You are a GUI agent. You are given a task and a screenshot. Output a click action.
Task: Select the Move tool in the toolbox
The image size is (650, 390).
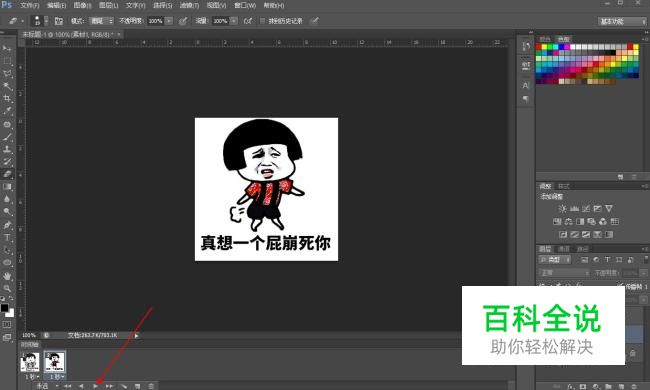(7, 49)
